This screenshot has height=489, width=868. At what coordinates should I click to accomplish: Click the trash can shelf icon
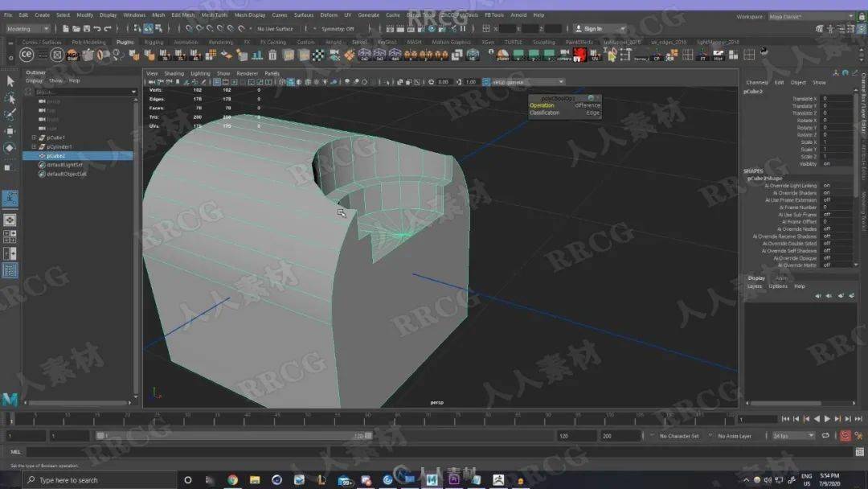pos(272,55)
